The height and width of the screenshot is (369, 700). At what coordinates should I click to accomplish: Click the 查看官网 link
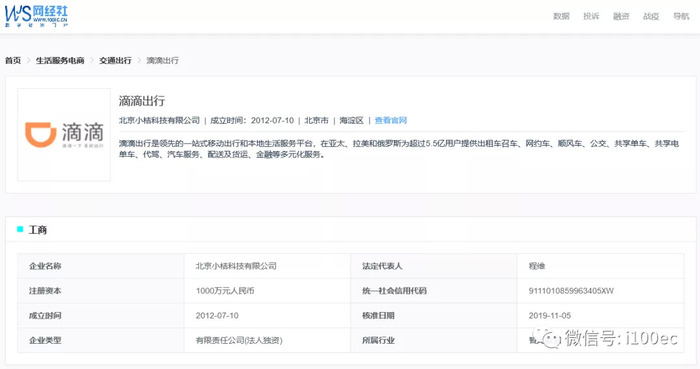pos(391,120)
